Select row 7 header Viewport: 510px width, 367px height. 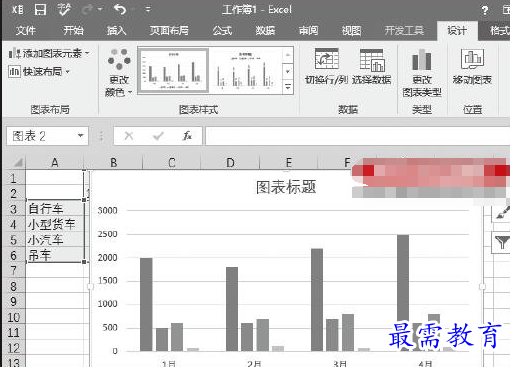[x=13, y=270]
